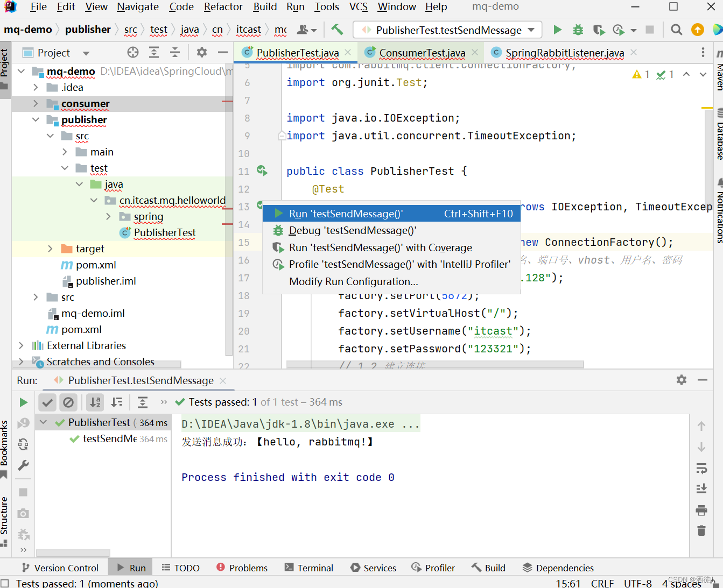Toggle auto-test icon in the Run panel sidebar
This screenshot has width=723, height=588.
click(x=23, y=444)
